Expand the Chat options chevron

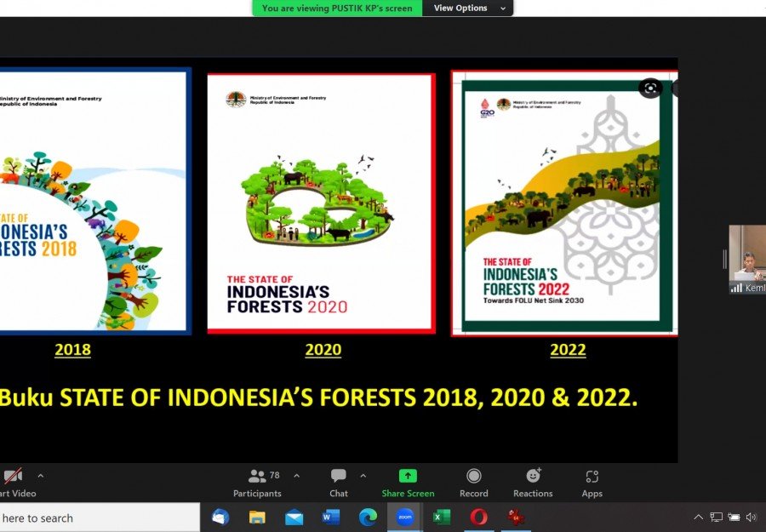[x=363, y=476]
